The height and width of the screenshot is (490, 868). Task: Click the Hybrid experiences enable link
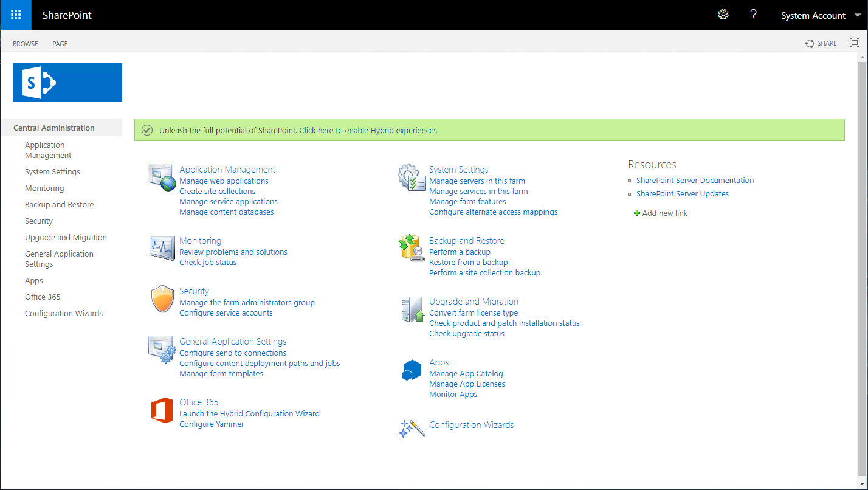coord(368,130)
